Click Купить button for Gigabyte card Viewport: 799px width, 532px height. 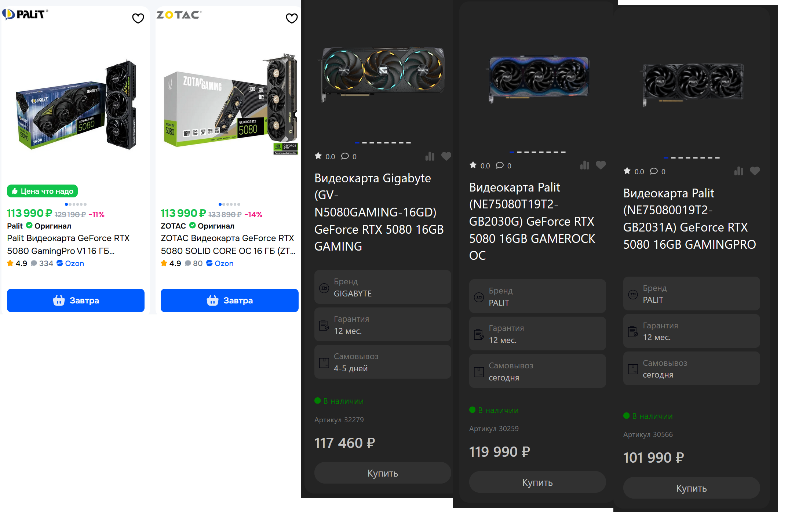(x=383, y=473)
